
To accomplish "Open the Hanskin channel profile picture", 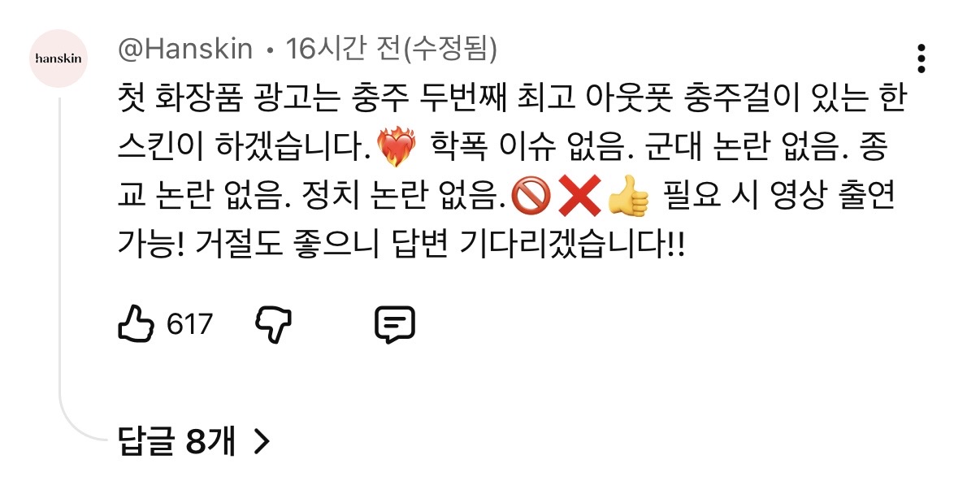I will (58, 58).
